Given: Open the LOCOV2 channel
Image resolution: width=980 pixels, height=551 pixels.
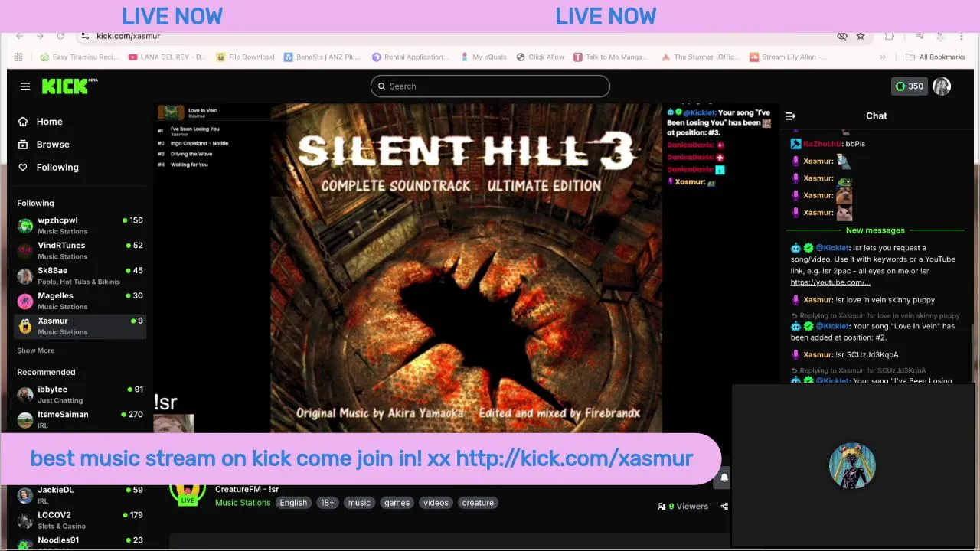Looking at the screenshot, I should point(80,520).
